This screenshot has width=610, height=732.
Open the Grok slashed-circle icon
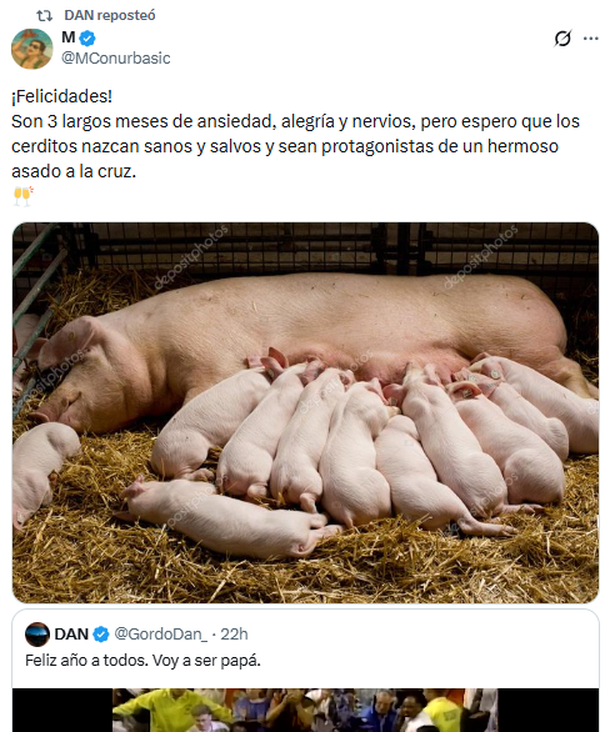(x=562, y=38)
